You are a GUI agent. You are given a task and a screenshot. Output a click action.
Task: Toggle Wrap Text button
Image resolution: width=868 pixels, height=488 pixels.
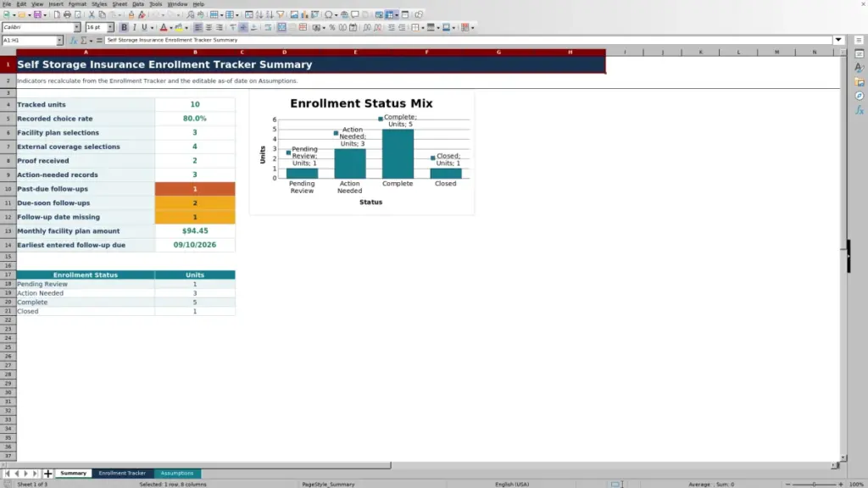(x=268, y=28)
